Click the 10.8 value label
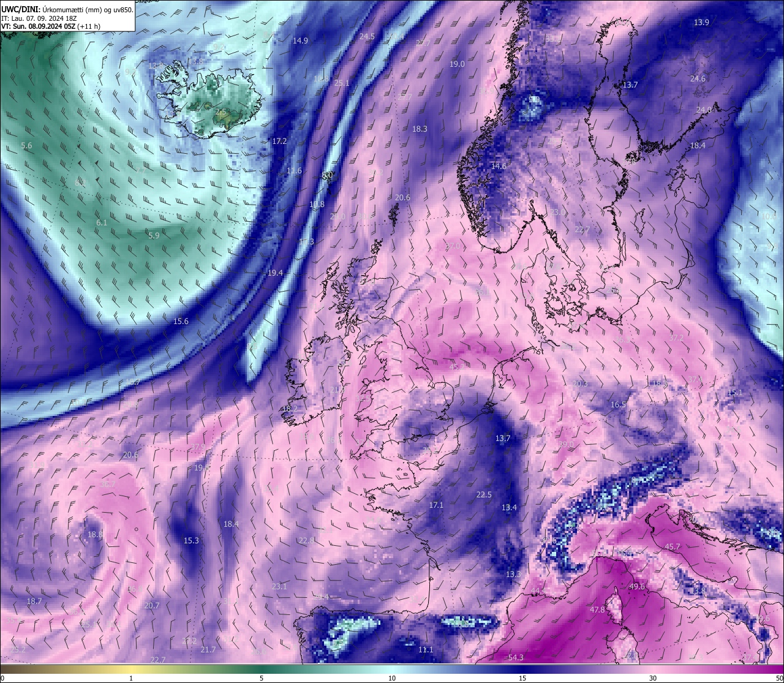The height and width of the screenshot is (683, 784). pyautogui.click(x=317, y=205)
